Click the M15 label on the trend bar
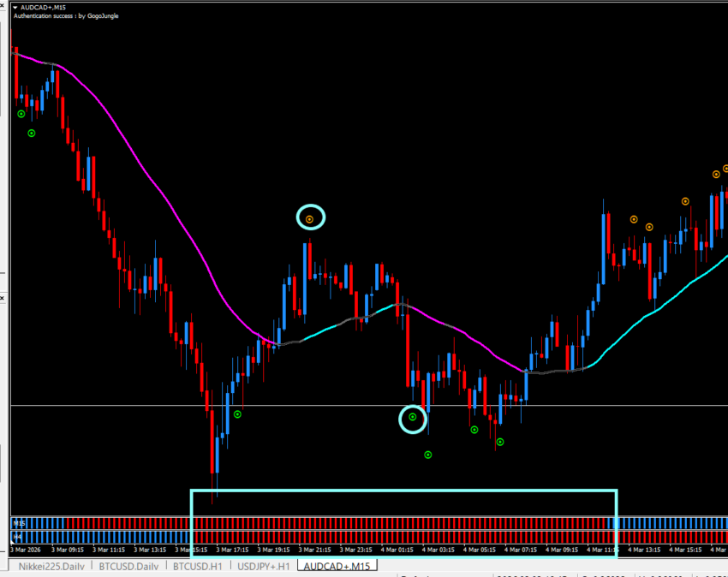The image size is (728, 577). [18, 523]
